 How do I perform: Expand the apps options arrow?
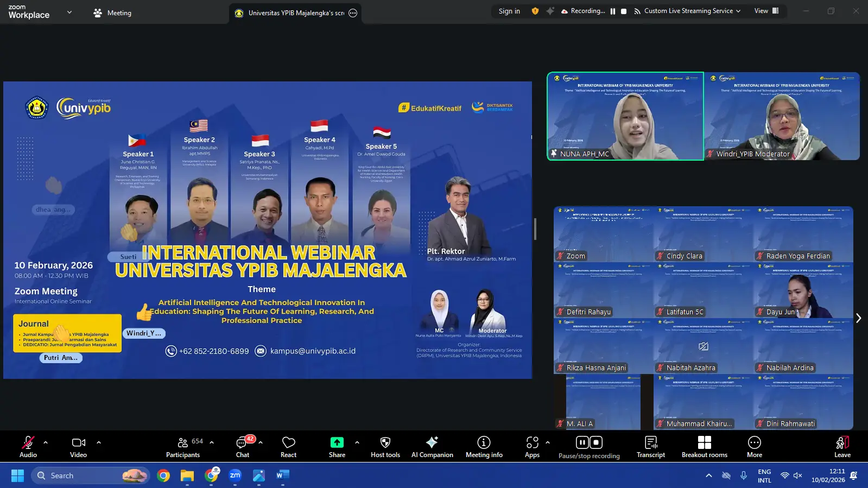(548, 442)
